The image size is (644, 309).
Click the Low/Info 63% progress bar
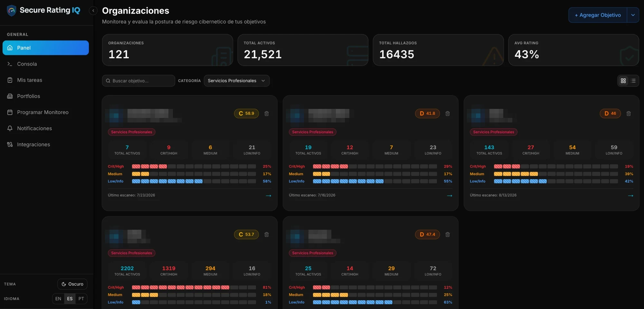coord(375,302)
